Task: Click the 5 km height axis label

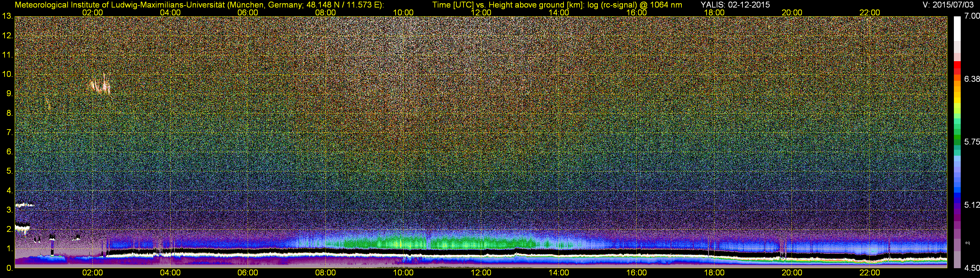Action: pos(9,171)
